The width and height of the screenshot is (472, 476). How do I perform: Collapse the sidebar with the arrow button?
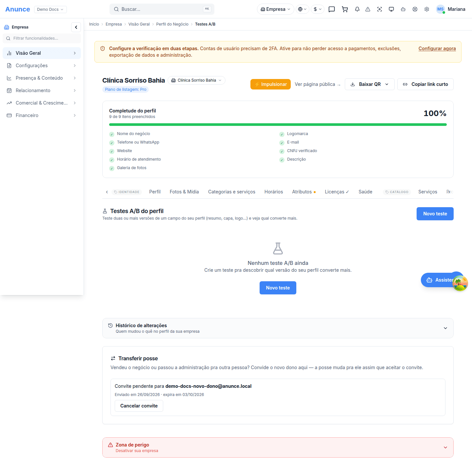point(76,27)
